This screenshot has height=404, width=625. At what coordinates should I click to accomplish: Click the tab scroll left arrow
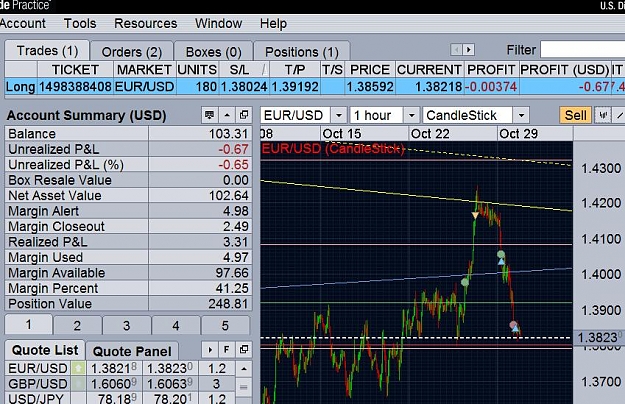point(456,50)
